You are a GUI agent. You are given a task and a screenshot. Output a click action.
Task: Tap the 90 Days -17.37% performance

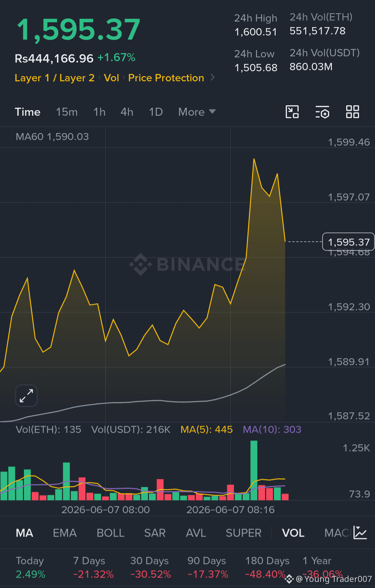coord(208,568)
